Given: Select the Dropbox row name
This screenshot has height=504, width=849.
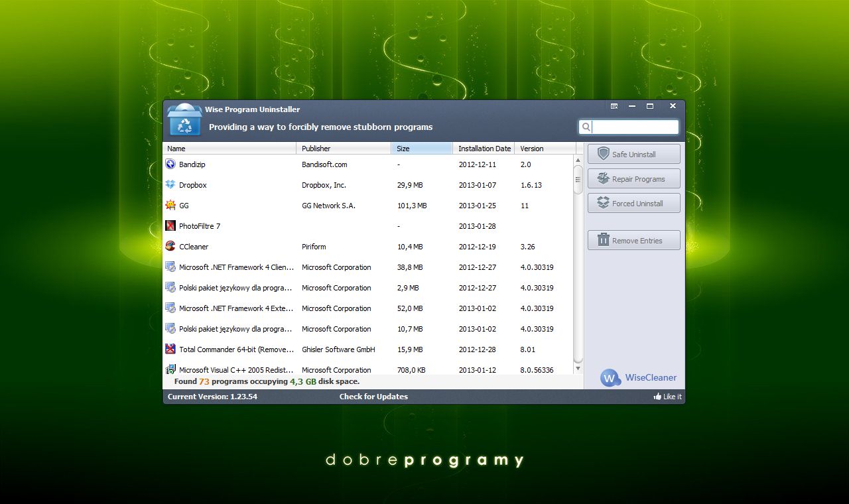Looking at the screenshot, I should [193, 185].
